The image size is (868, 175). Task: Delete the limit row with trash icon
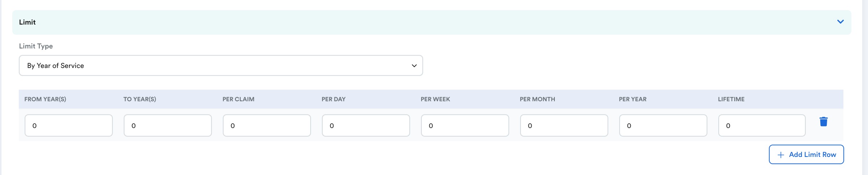824,122
